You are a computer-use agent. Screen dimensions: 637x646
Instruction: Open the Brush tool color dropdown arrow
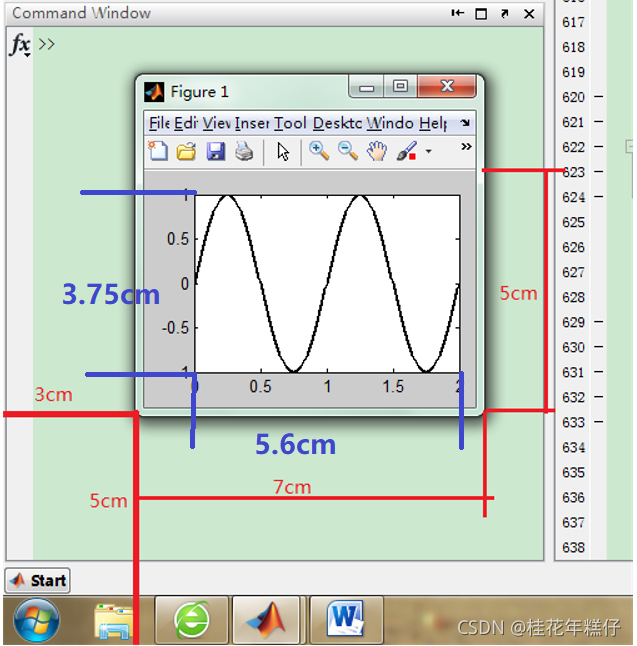(429, 151)
